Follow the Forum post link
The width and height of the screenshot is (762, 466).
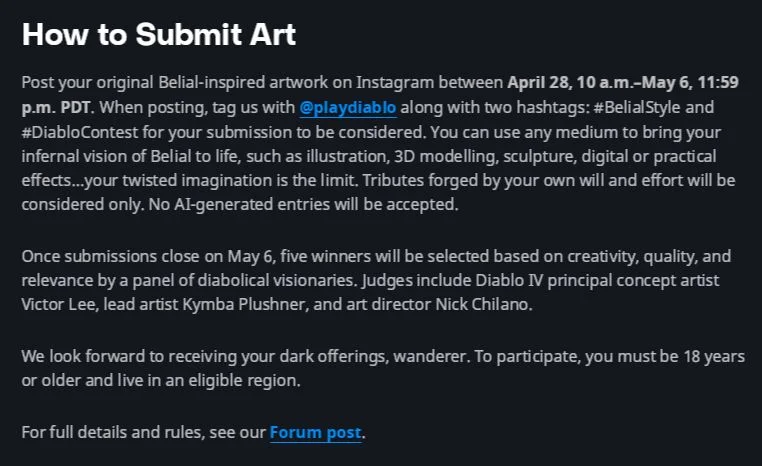(316, 433)
